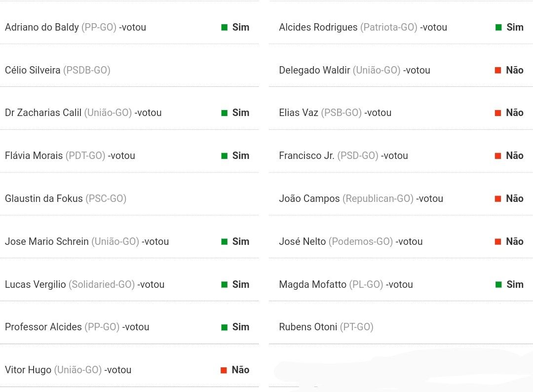
Task: Click party tag (Patriota-GO) of Alcides Rodrigues
Action: (x=389, y=27)
